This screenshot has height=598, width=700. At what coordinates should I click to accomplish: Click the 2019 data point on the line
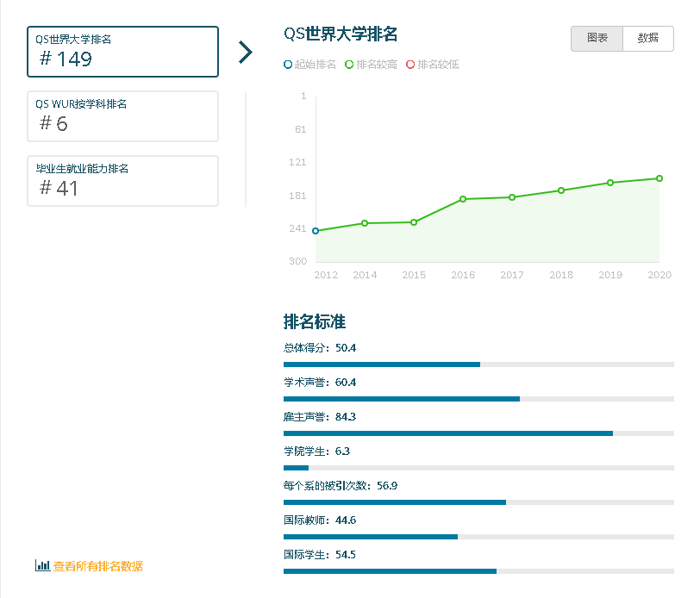(609, 183)
